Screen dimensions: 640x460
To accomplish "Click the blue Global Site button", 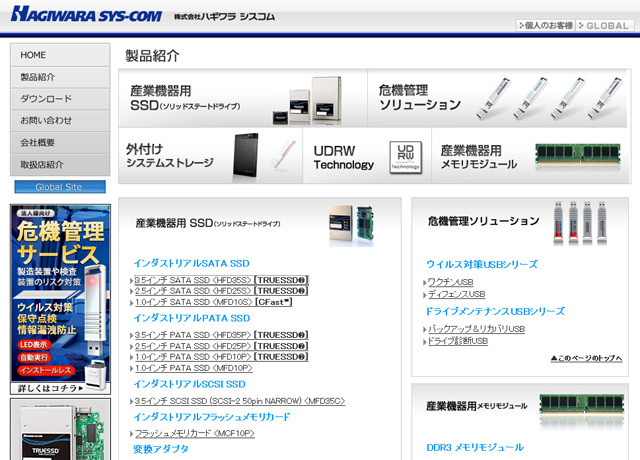I will [x=60, y=187].
